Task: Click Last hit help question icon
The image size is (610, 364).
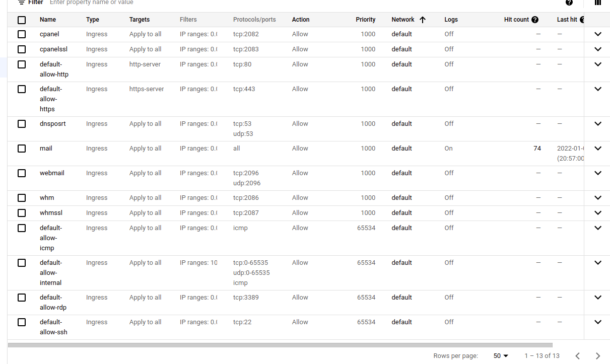Action: [582, 20]
